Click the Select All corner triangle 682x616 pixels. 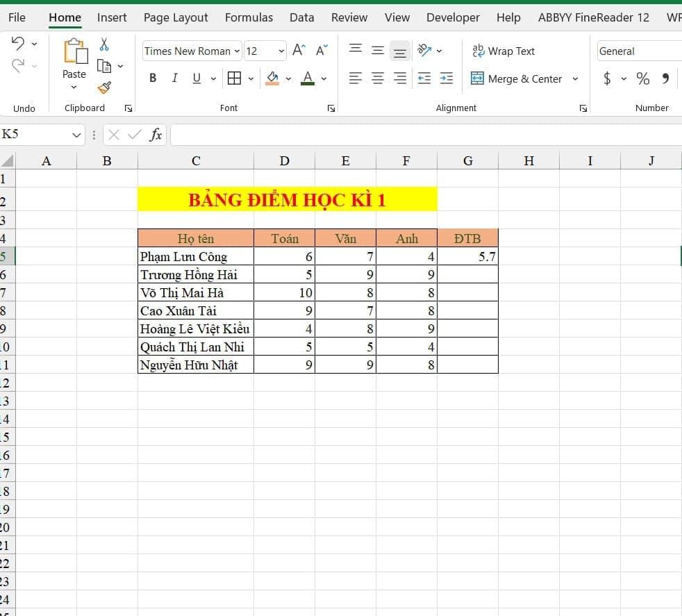8,160
